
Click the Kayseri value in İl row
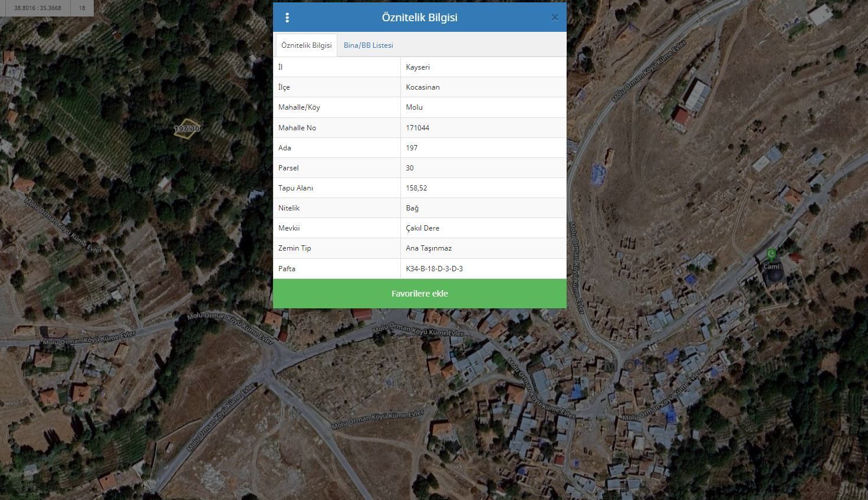tap(417, 67)
